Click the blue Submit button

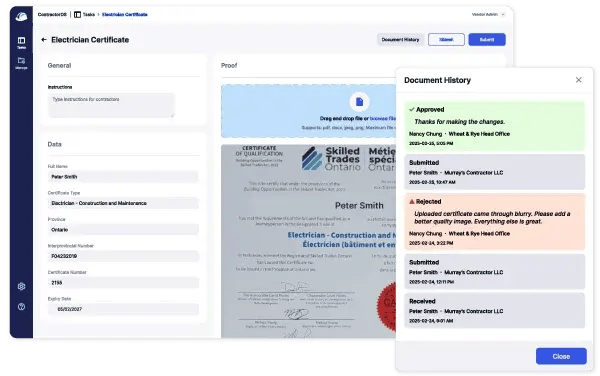pyautogui.click(x=487, y=39)
